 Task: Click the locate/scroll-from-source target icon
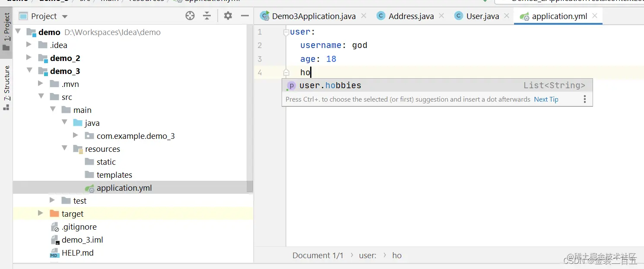pyautogui.click(x=190, y=16)
